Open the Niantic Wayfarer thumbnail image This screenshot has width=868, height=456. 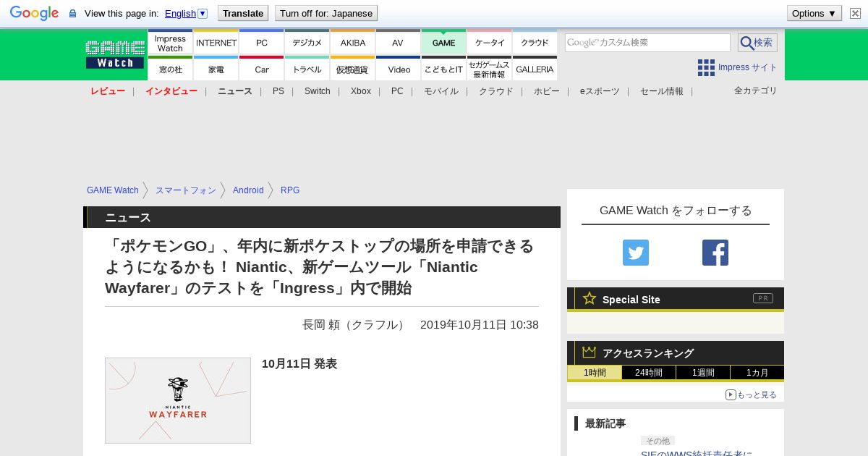[x=178, y=400]
